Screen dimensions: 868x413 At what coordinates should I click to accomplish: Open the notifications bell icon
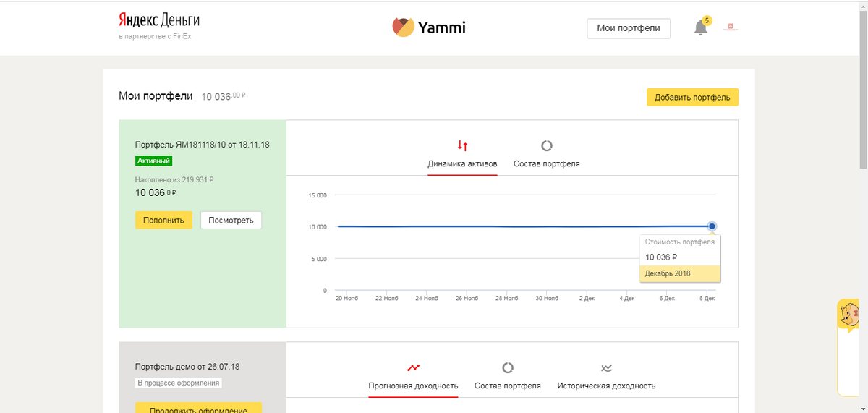click(x=699, y=28)
